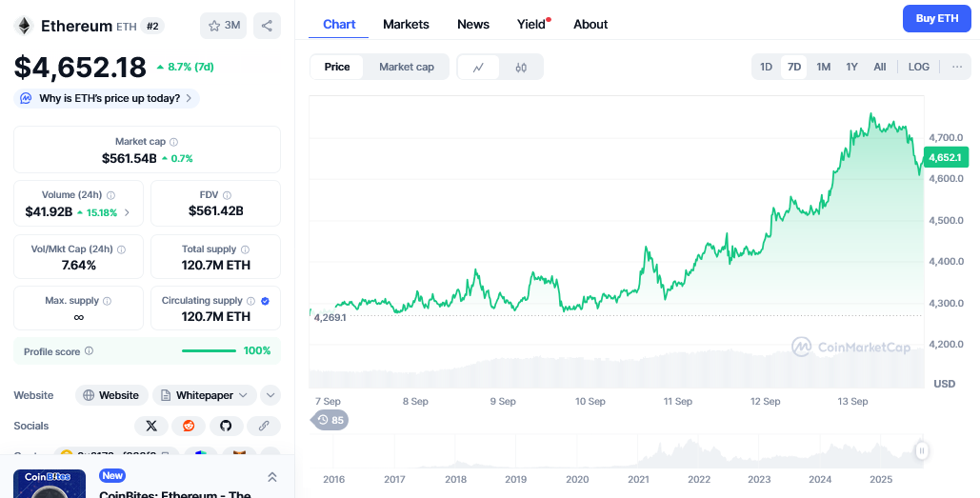Click the verified checkmark badge on Circulating supply
The image size is (980, 498).
pyautogui.click(x=265, y=301)
